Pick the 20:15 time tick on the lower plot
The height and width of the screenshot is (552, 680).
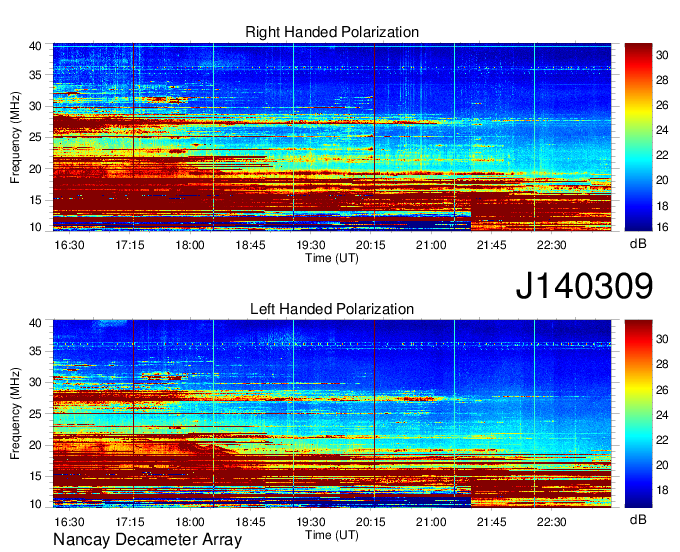(371, 522)
